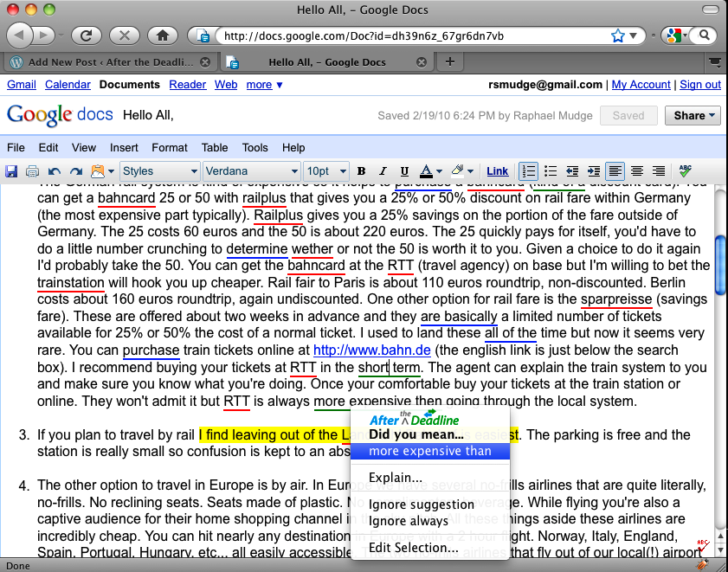Click the Redo arrow icon
The width and height of the screenshot is (728, 572).
click(x=76, y=171)
